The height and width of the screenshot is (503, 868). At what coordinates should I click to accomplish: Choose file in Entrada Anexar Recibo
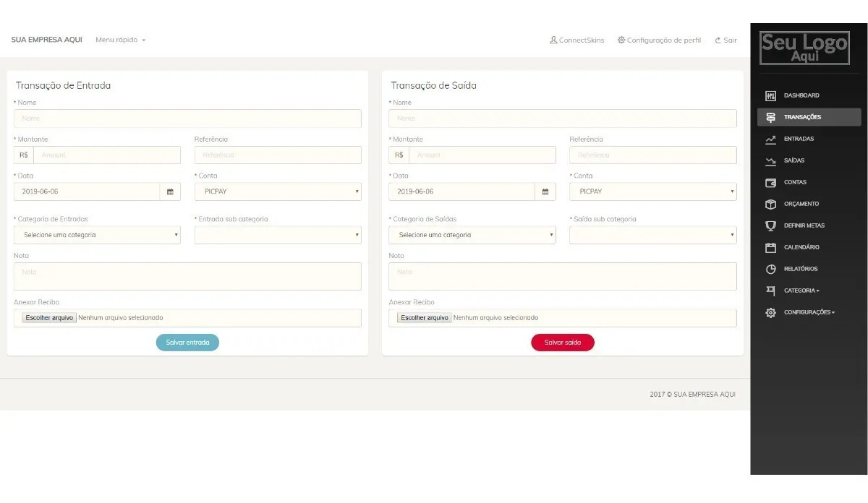click(x=49, y=318)
